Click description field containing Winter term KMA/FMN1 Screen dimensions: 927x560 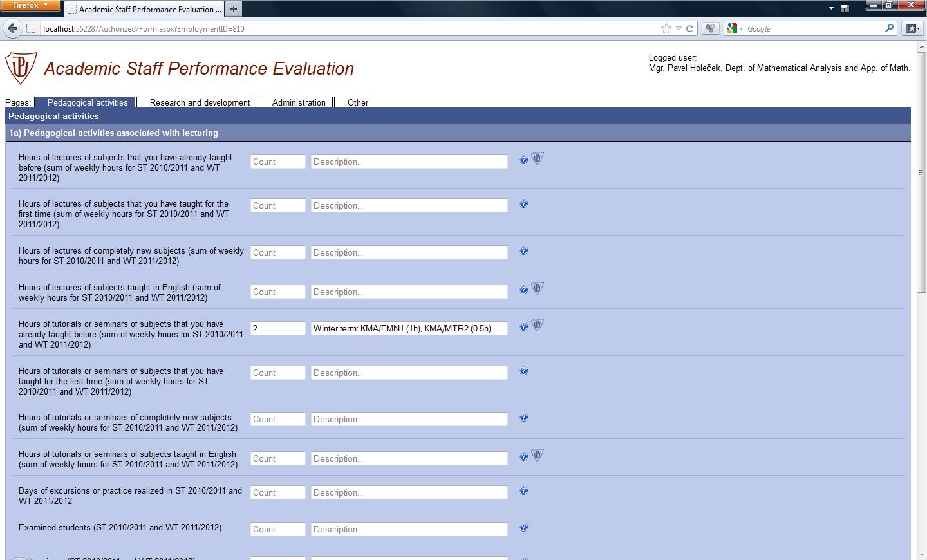pos(409,328)
